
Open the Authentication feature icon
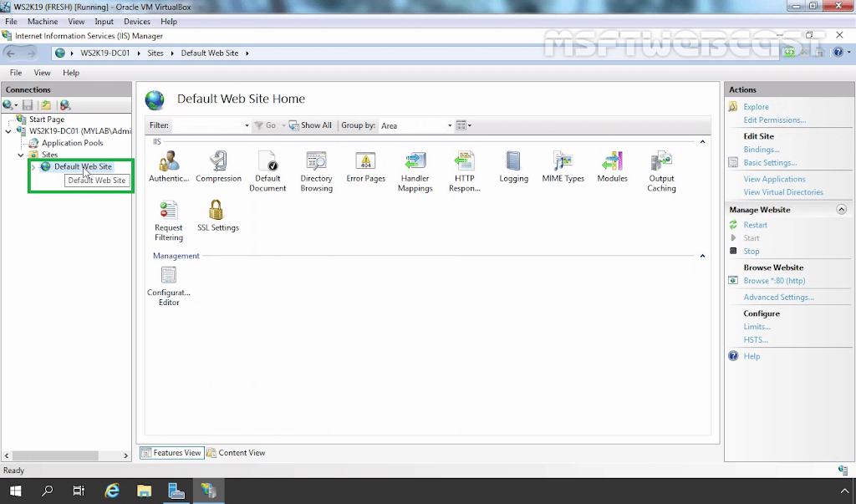[x=169, y=166]
